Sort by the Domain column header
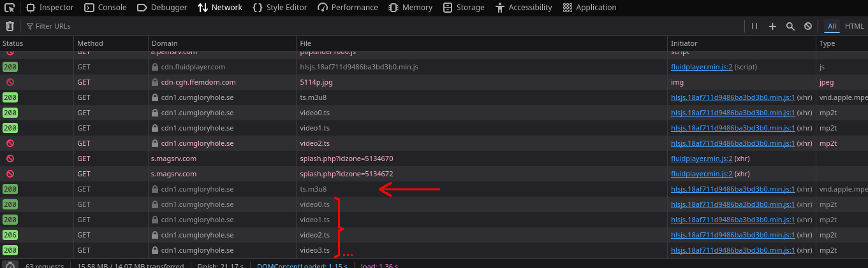 pyautogui.click(x=223, y=43)
